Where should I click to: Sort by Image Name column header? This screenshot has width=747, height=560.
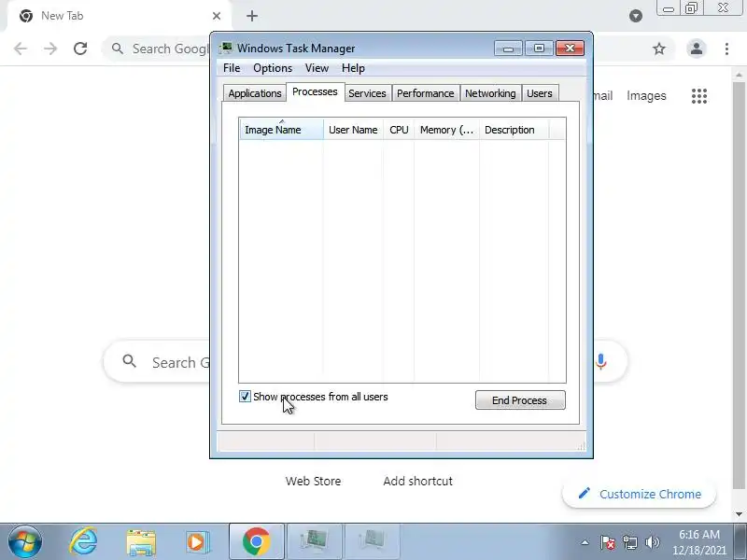tap(282, 130)
